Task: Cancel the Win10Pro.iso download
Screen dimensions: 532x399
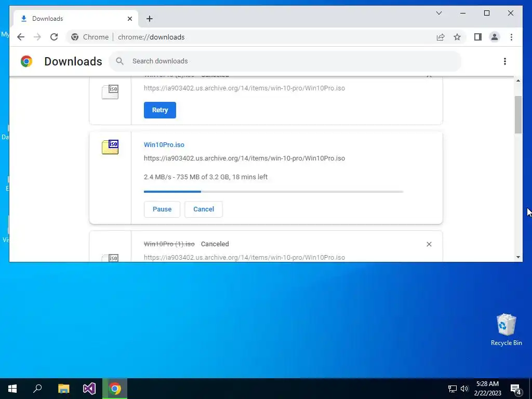Action: pyautogui.click(x=204, y=209)
